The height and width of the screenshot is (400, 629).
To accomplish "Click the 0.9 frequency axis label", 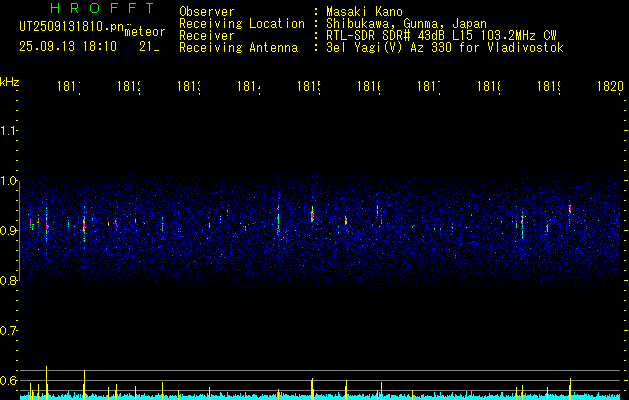I will pos(8,230).
